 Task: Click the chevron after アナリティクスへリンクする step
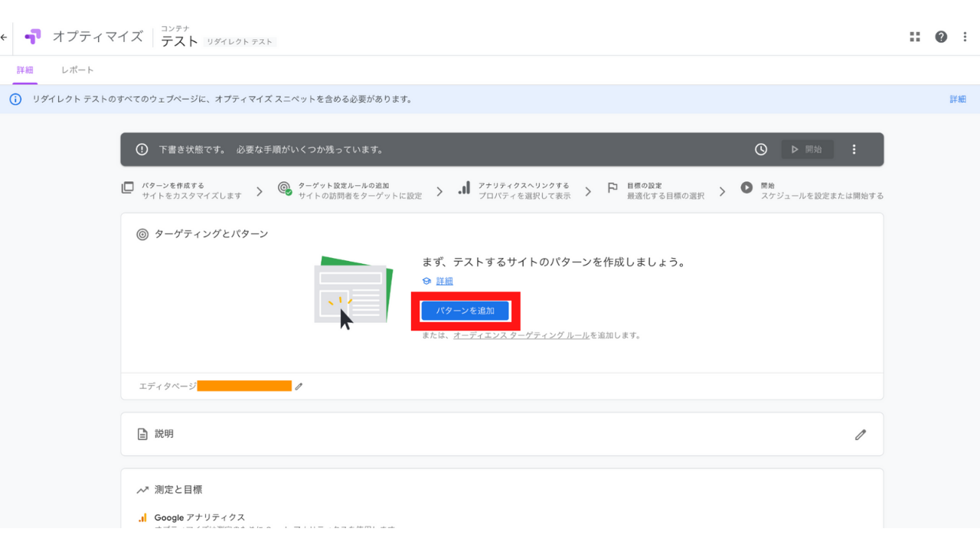(x=588, y=191)
